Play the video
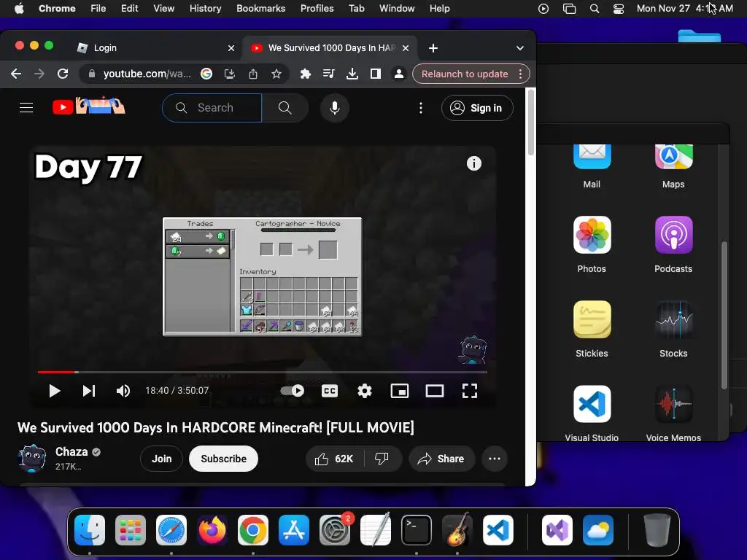 pos(54,391)
